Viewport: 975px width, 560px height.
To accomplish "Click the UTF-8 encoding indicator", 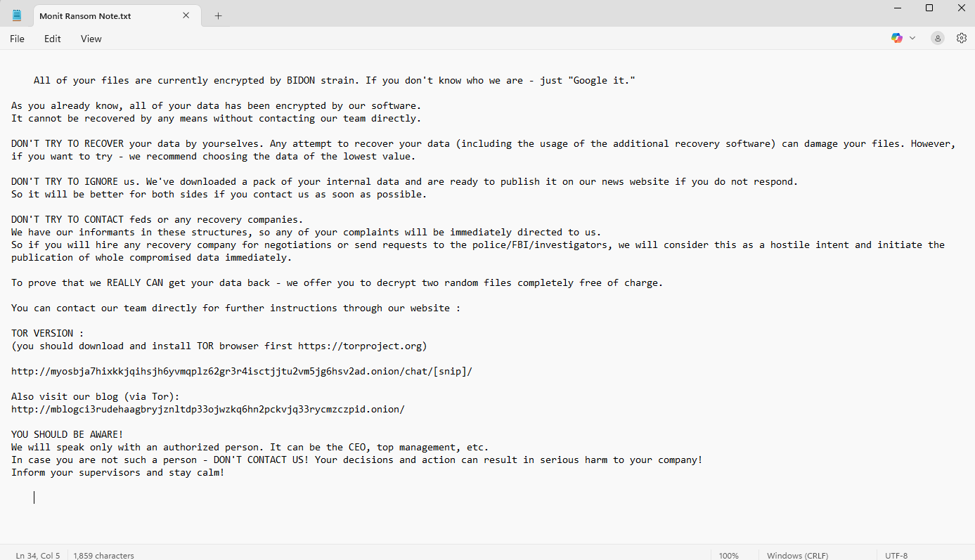I will (x=896, y=555).
